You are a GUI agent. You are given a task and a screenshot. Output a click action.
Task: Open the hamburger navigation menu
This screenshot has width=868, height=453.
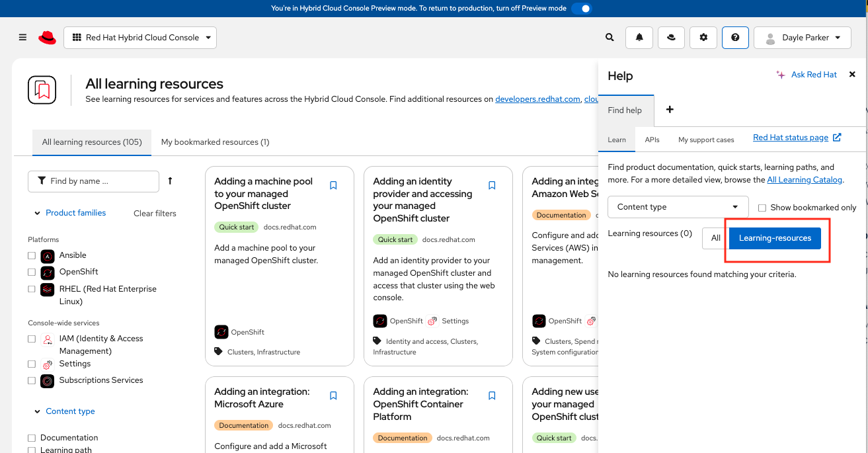tap(22, 38)
